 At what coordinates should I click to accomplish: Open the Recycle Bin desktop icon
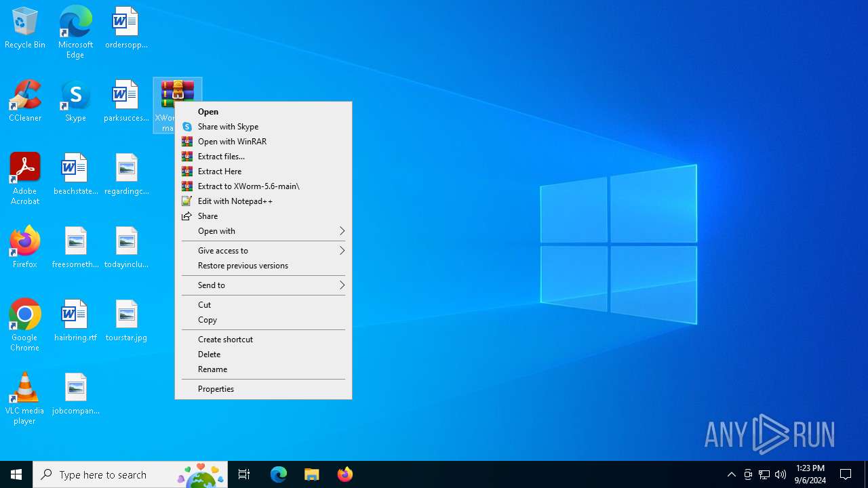[25, 28]
